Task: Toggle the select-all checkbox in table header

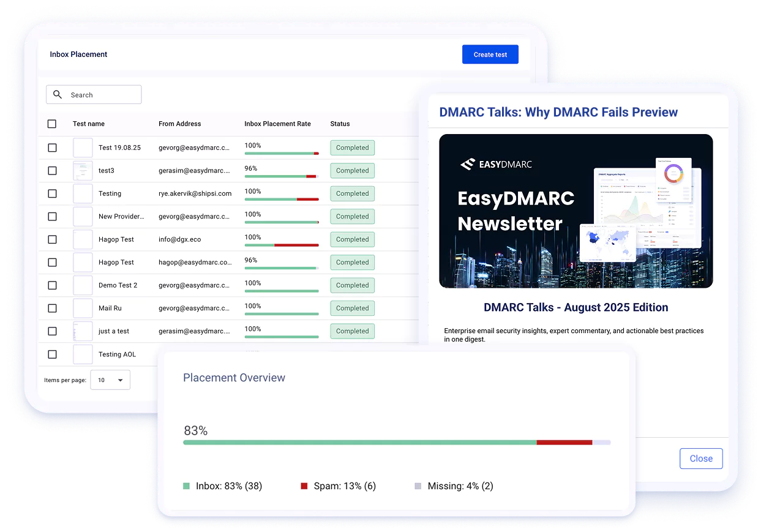Action: coord(52,124)
